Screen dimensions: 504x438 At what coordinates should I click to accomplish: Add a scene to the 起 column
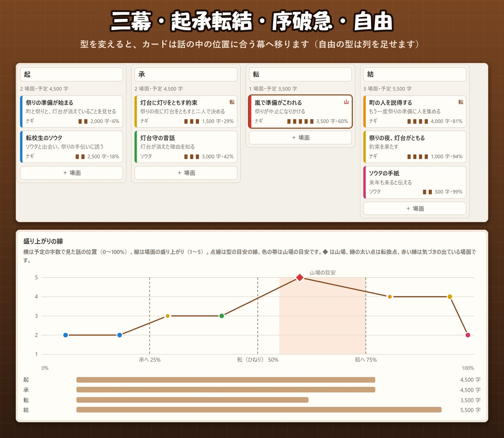pos(72,173)
